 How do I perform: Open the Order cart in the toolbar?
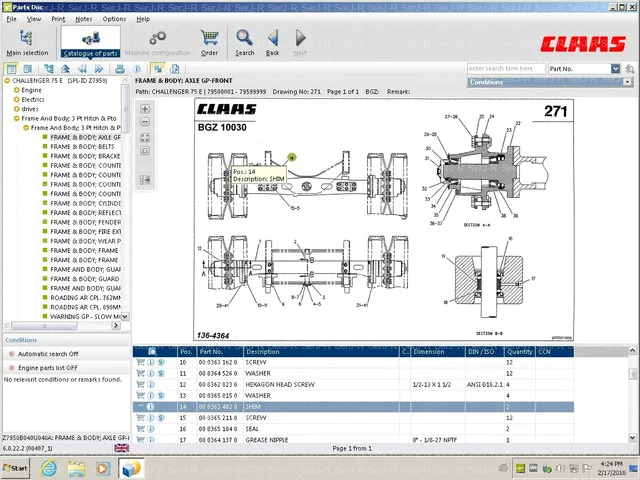click(209, 42)
